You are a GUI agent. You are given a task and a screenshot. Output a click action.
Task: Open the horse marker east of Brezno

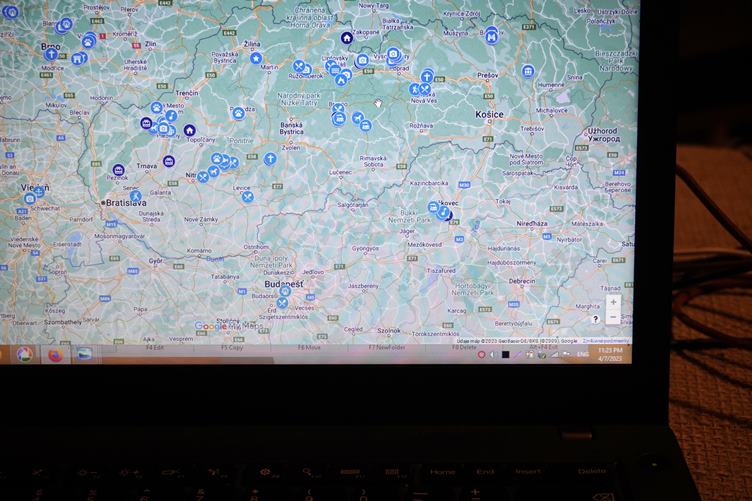357,117
